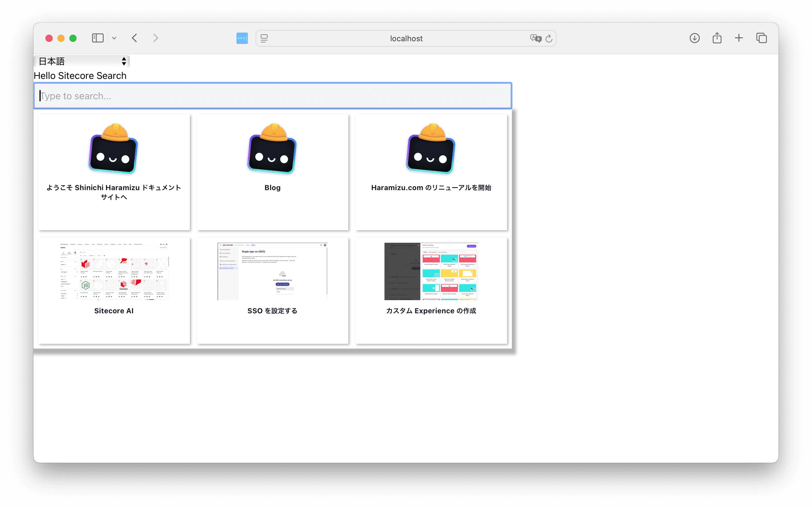Toggle the Safari sidebar icon

97,38
